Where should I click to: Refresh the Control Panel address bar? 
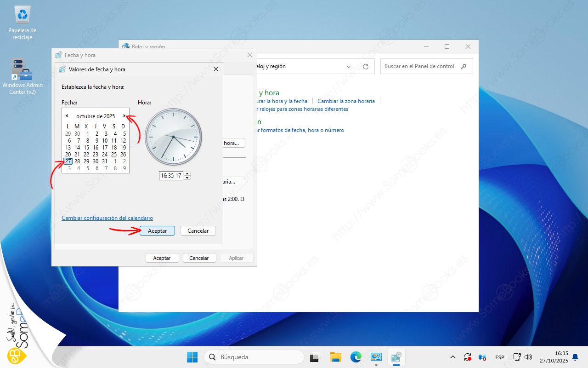[x=366, y=67]
